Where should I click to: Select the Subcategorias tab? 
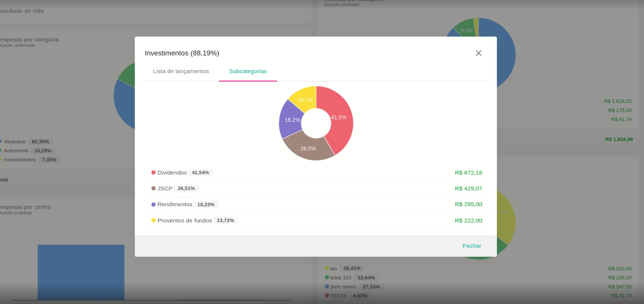(248, 71)
